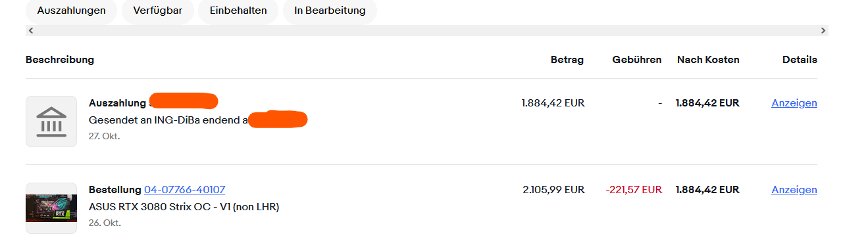Click the Details column header
Viewport: 868px width, 249px height.
pos(800,60)
